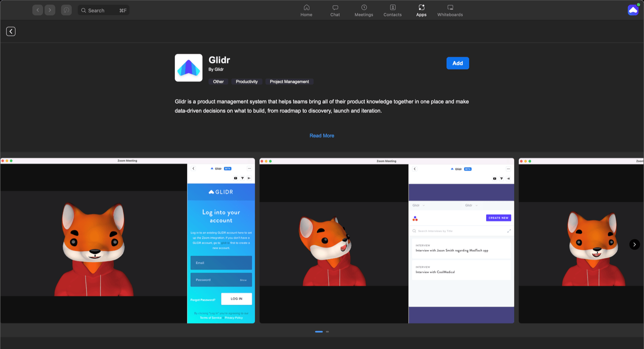Open the Meetings clock icon
The image size is (644, 349).
pyautogui.click(x=364, y=7)
